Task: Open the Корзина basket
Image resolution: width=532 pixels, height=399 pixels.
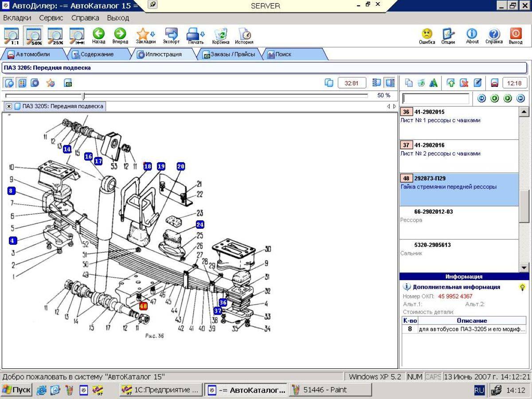Action: (221, 35)
